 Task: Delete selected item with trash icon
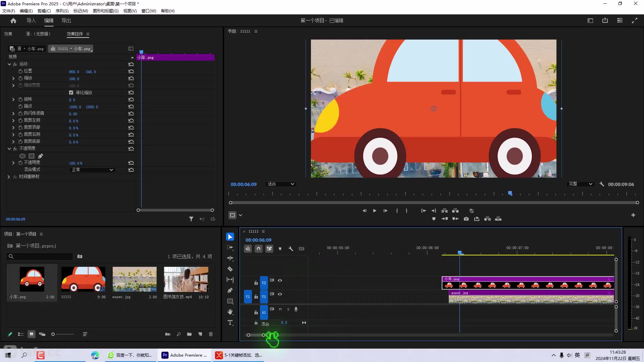pos(211,335)
